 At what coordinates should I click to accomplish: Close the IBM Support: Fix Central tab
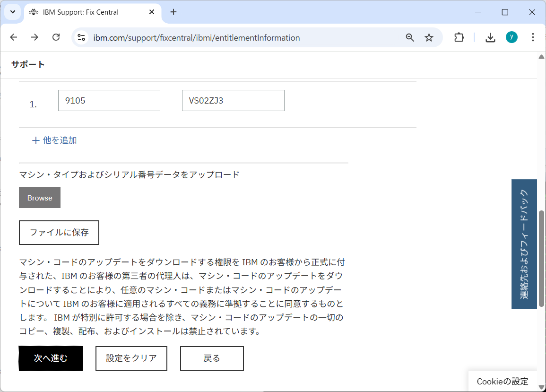point(151,12)
